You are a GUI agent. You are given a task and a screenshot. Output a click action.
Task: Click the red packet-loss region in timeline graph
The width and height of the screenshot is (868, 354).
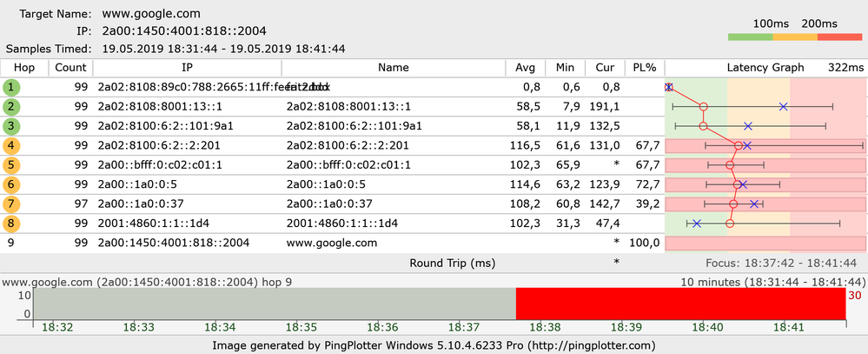pos(681,304)
